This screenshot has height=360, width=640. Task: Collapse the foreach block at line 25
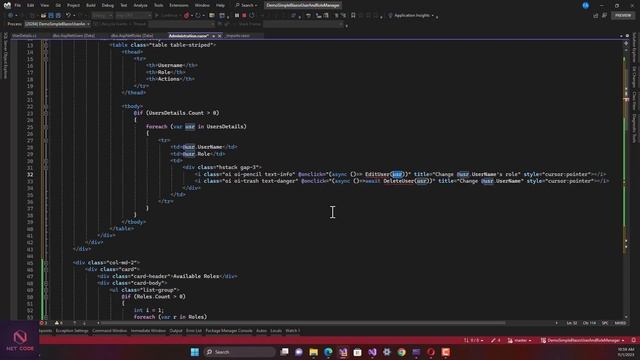46,127
